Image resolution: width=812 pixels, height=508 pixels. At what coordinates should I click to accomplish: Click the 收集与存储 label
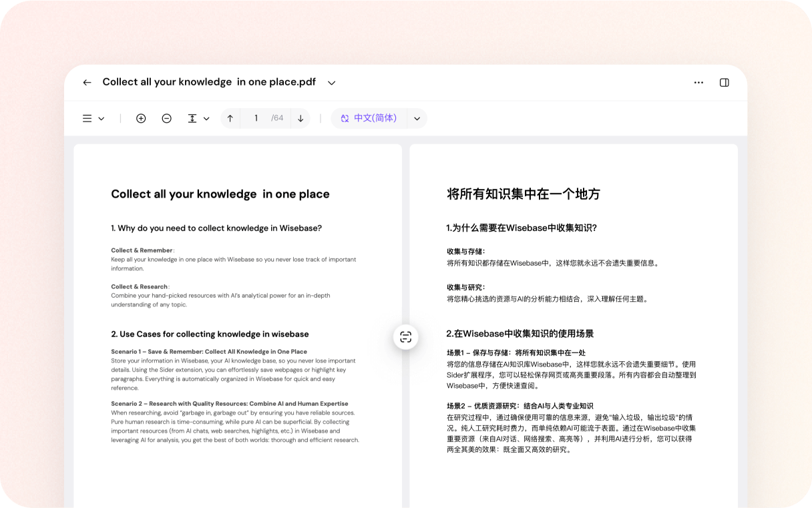click(x=466, y=252)
